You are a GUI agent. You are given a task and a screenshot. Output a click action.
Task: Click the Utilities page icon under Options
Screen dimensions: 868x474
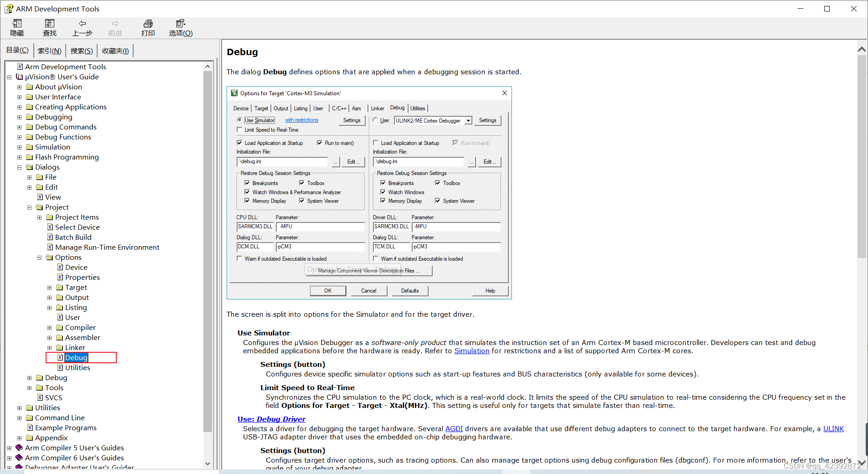60,367
